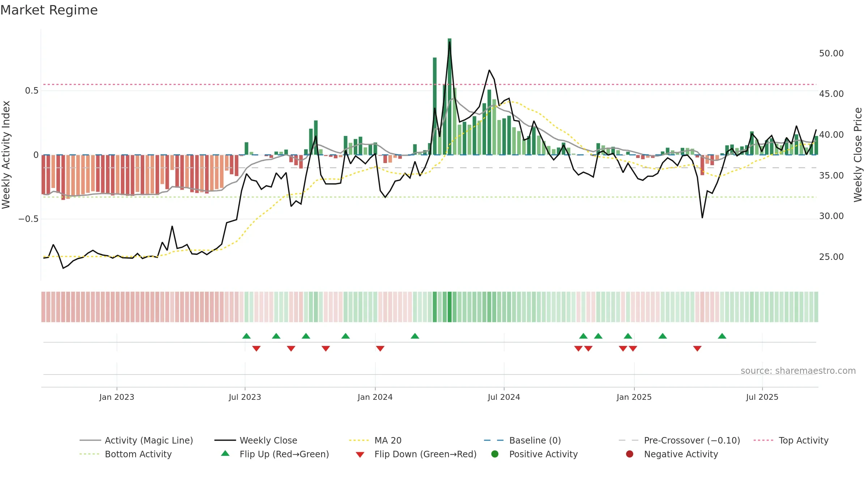Click the last green flip-up marker before Jul 2025
Viewport: 868px width, 488px height.
click(722, 336)
